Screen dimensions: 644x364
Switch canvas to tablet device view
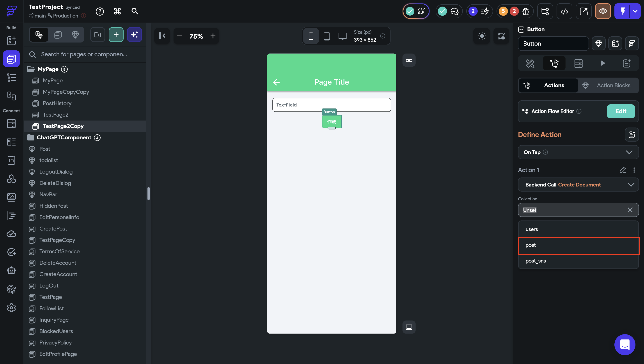point(326,36)
